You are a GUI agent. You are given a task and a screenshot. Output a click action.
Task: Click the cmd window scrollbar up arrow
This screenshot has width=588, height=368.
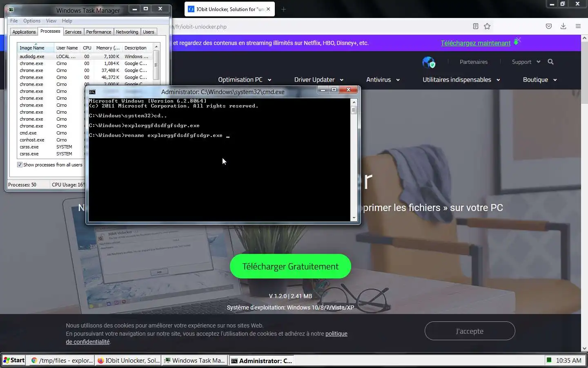pos(354,102)
